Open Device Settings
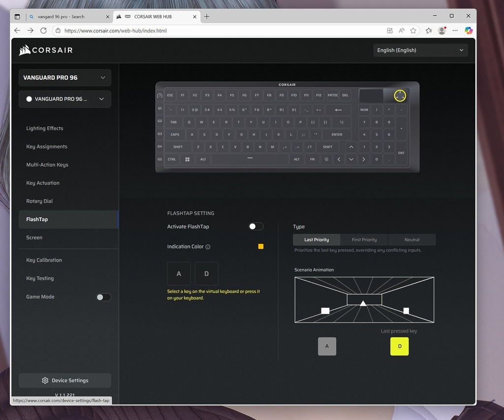Viewport: 504px width, 420px height. [x=64, y=381]
